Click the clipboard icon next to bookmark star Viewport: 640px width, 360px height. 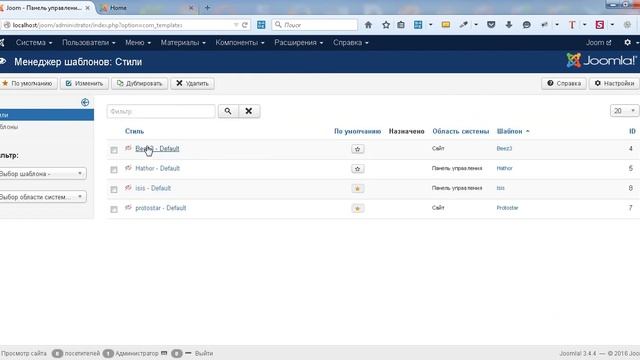coord(401,25)
